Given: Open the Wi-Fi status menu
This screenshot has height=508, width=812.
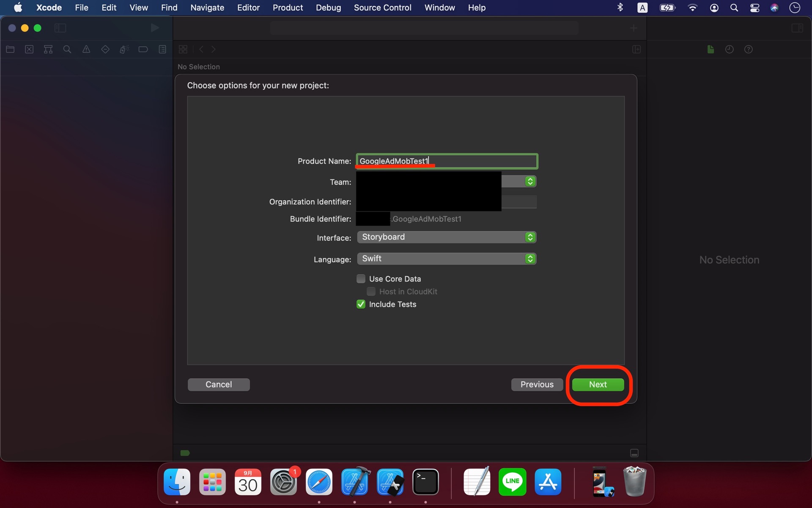Looking at the screenshot, I should (692, 8).
